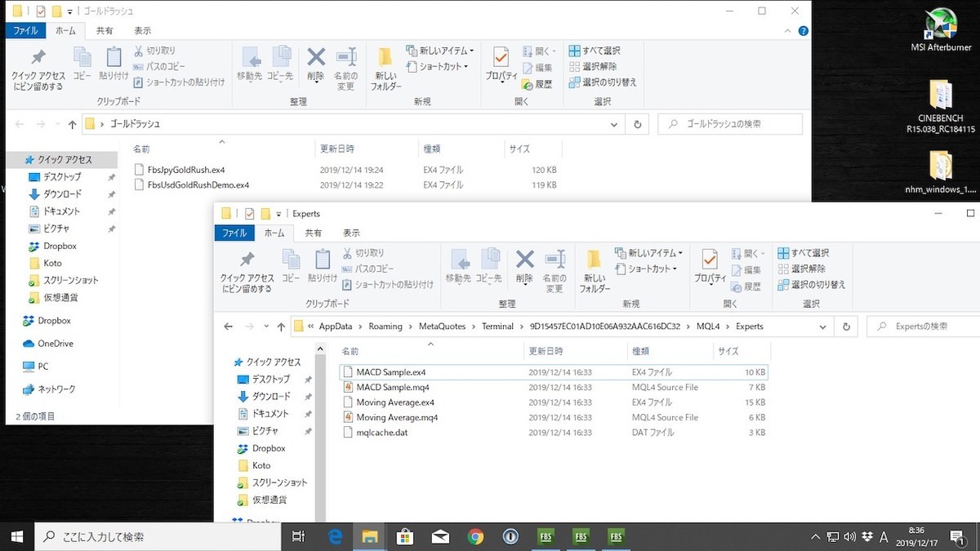Pin to Quick Access in Experts window
The width and height of the screenshot is (980, 551).
point(247,272)
